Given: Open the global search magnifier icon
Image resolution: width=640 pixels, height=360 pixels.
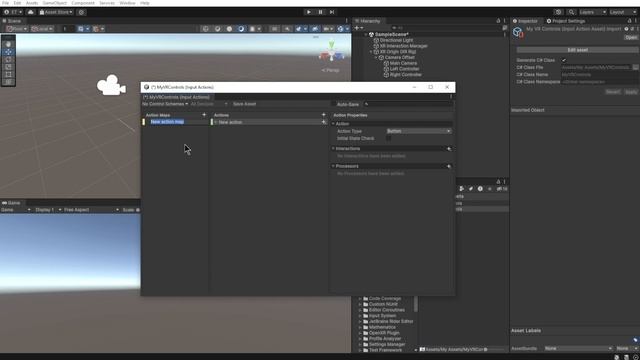Looking at the screenshot, I should pyautogui.click(x=571, y=12).
